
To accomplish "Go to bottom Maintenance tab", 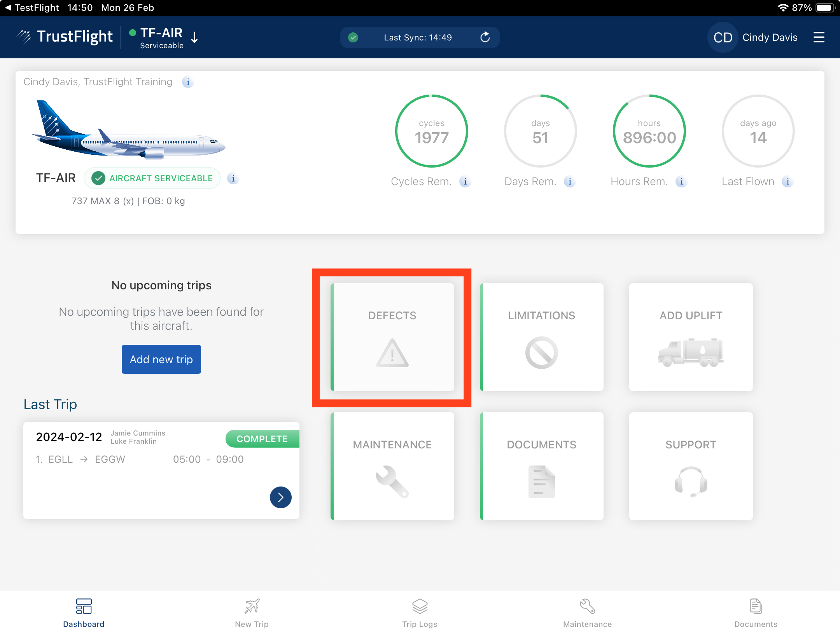I will 587,612.
